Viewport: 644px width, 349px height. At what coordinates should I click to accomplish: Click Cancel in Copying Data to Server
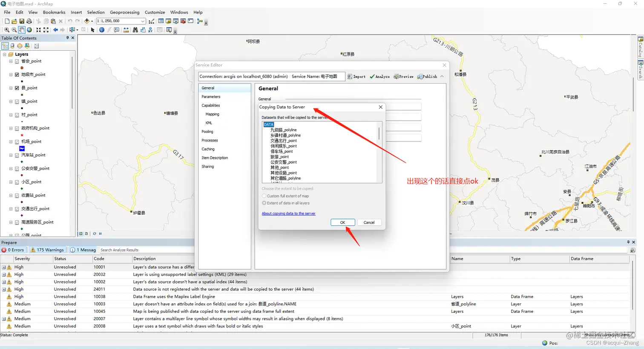click(x=369, y=222)
